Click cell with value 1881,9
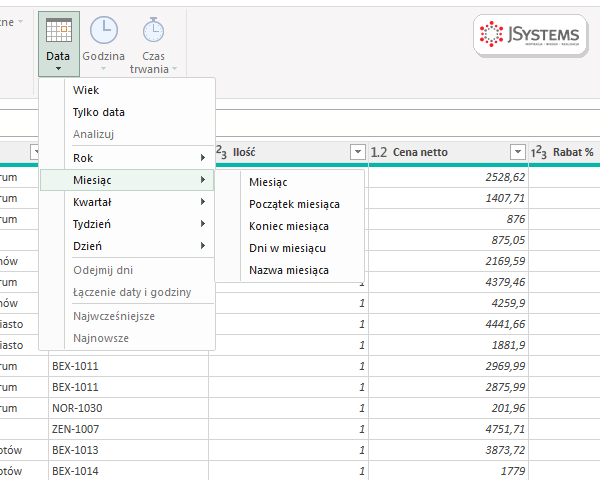Screen dimensions: 600x480 tap(448, 346)
